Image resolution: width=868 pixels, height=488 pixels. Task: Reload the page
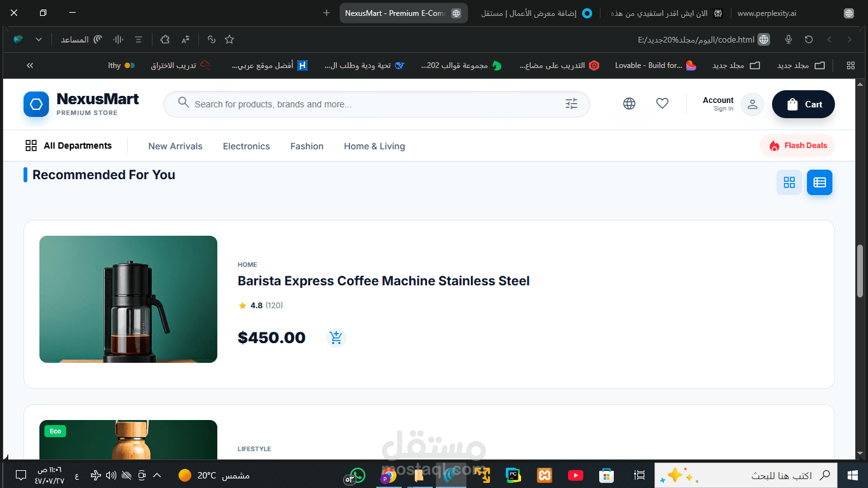tap(809, 39)
